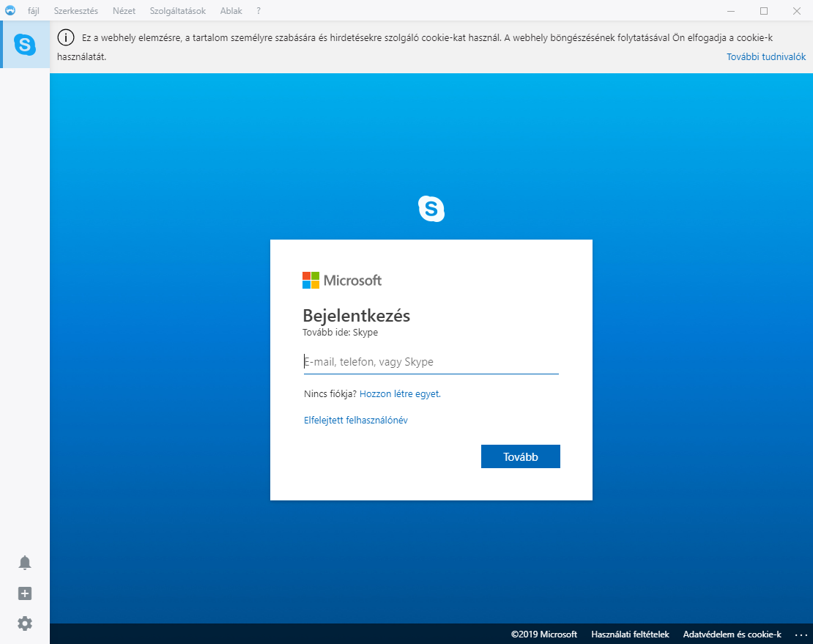Open the Ablak menu
813x644 pixels.
coord(231,11)
